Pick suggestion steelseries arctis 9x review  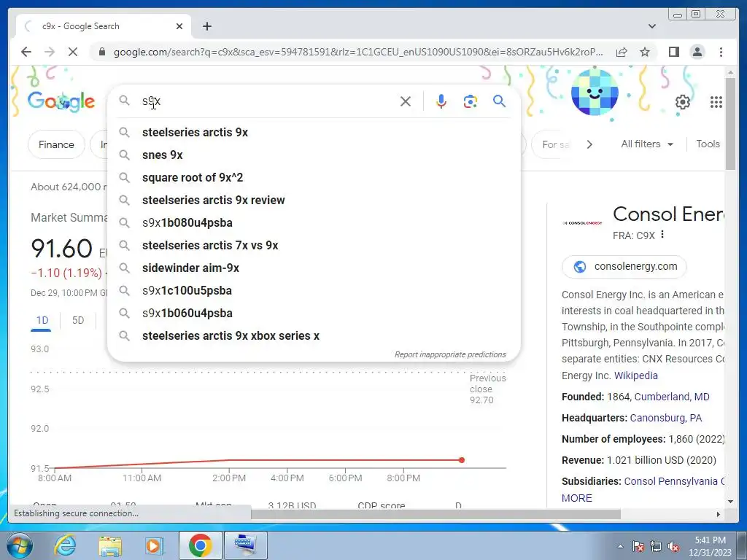tap(314, 200)
